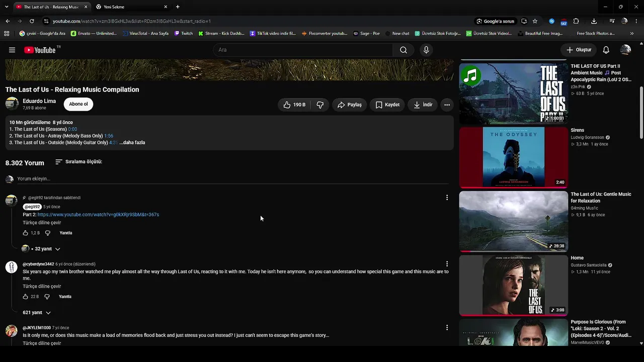This screenshot has width=644, height=362.
Task: Close the Yeni Sekme tab
Action: (166, 7)
